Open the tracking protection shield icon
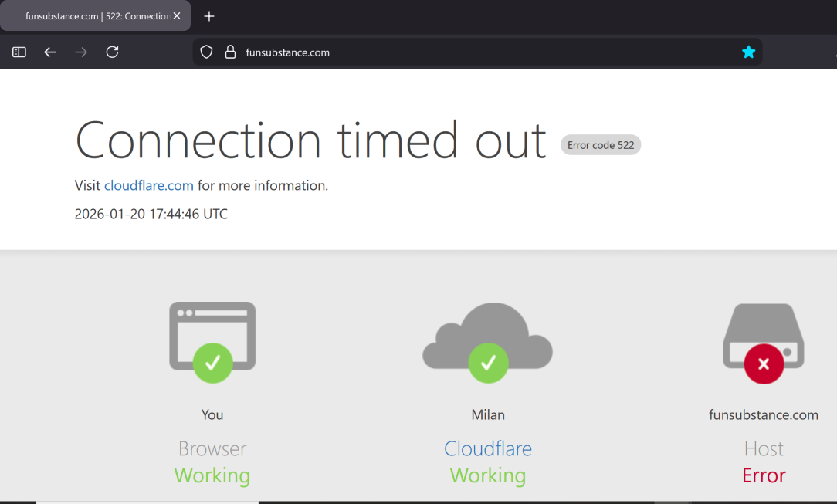Viewport: 837px width, 504px height. 207,52
